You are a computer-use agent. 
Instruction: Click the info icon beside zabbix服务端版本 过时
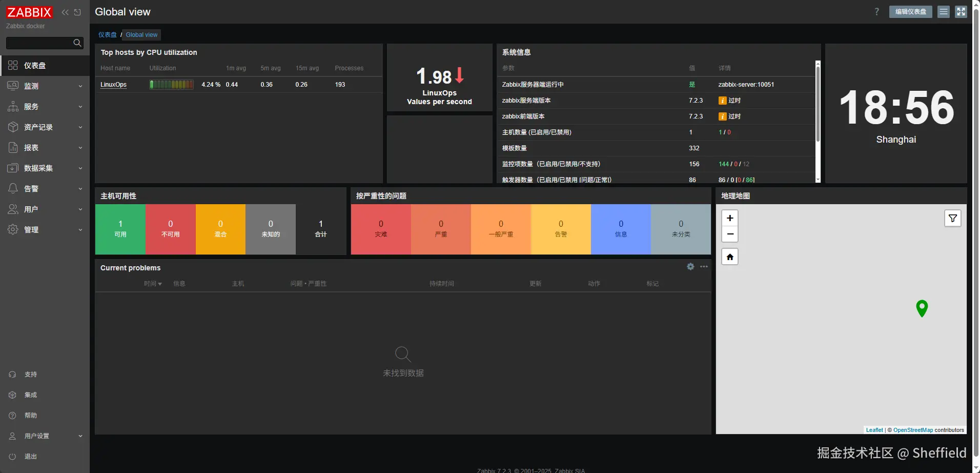tap(722, 101)
